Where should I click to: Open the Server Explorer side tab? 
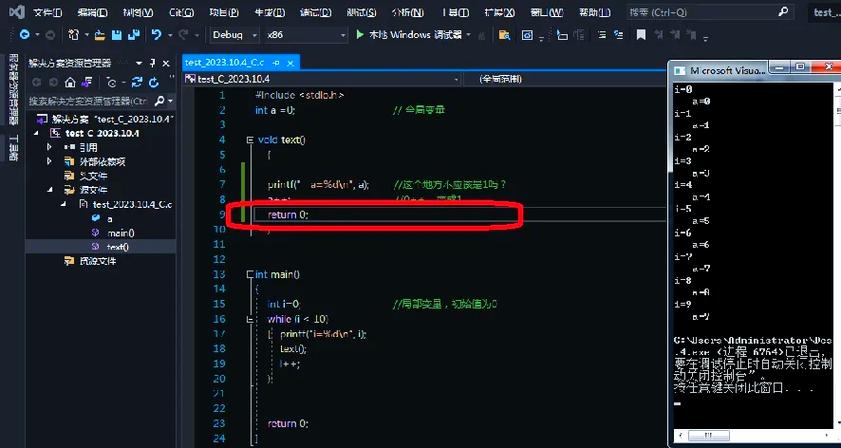pyautogui.click(x=13, y=89)
